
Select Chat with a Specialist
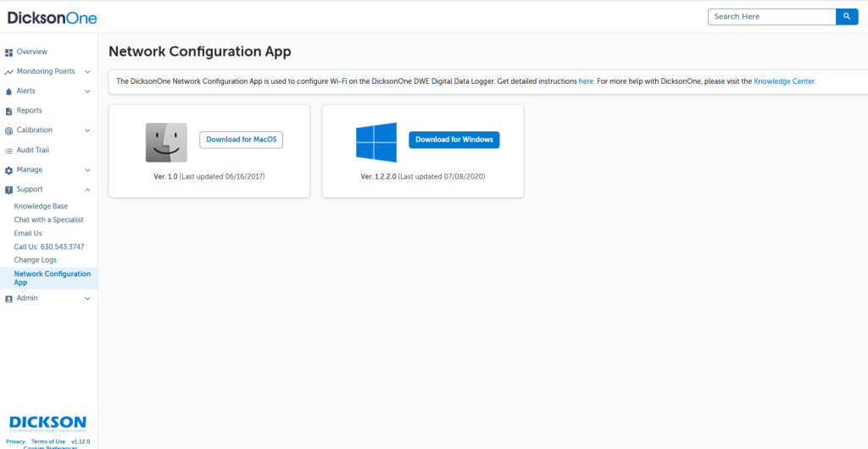pos(48,220)
